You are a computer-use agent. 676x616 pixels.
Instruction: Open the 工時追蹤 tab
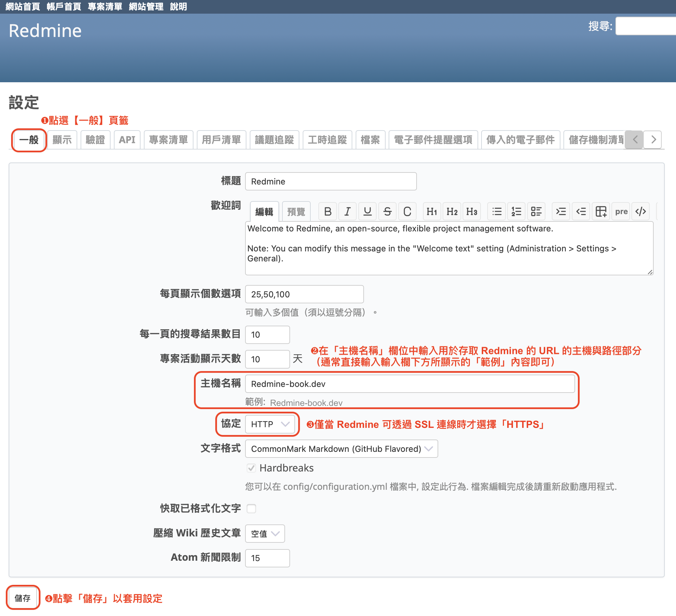click(327, 140)
